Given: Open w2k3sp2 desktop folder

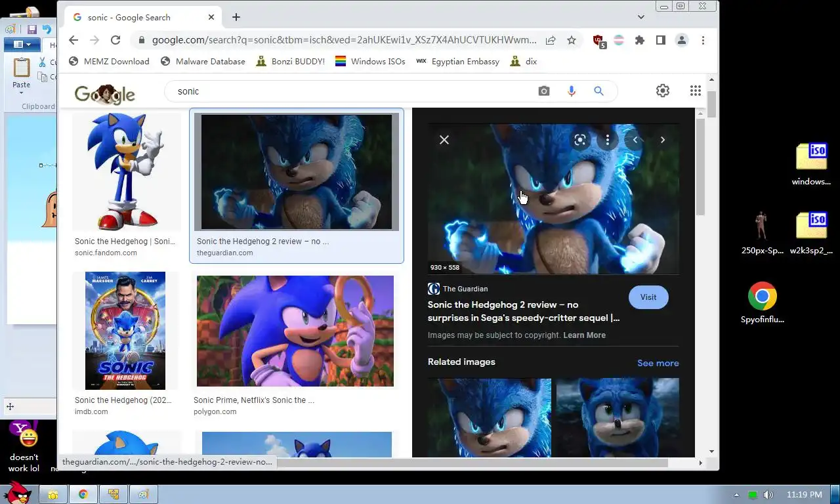Looking at the screenshot, I should click(811, 233).
